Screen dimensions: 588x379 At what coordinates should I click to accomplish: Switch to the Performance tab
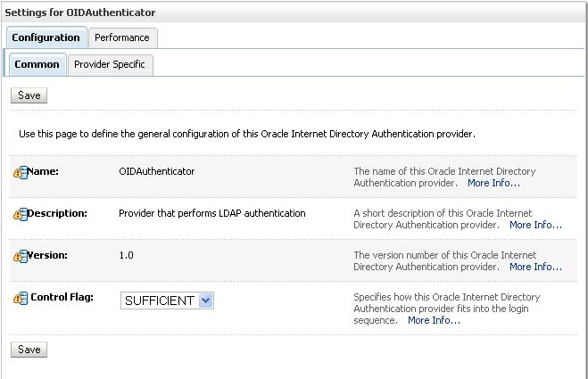(122, 37)
